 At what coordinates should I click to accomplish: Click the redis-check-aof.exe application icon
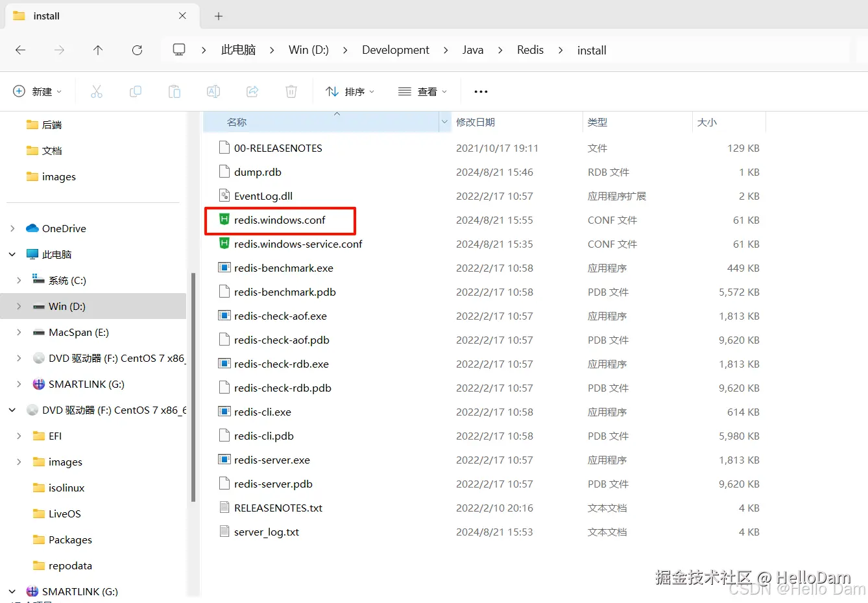(x=224, y=316)
